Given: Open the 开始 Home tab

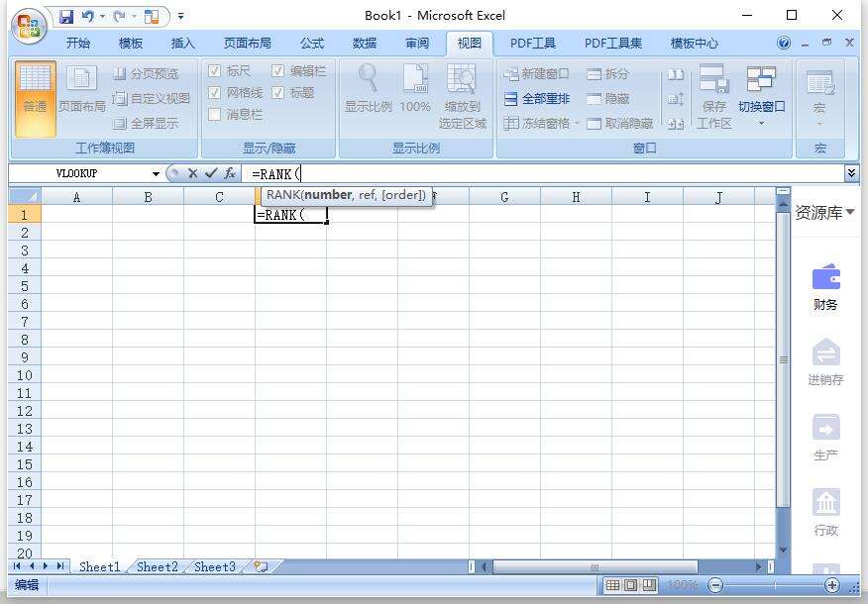Looking at the screenshot, I should click(x=78, y=44).
